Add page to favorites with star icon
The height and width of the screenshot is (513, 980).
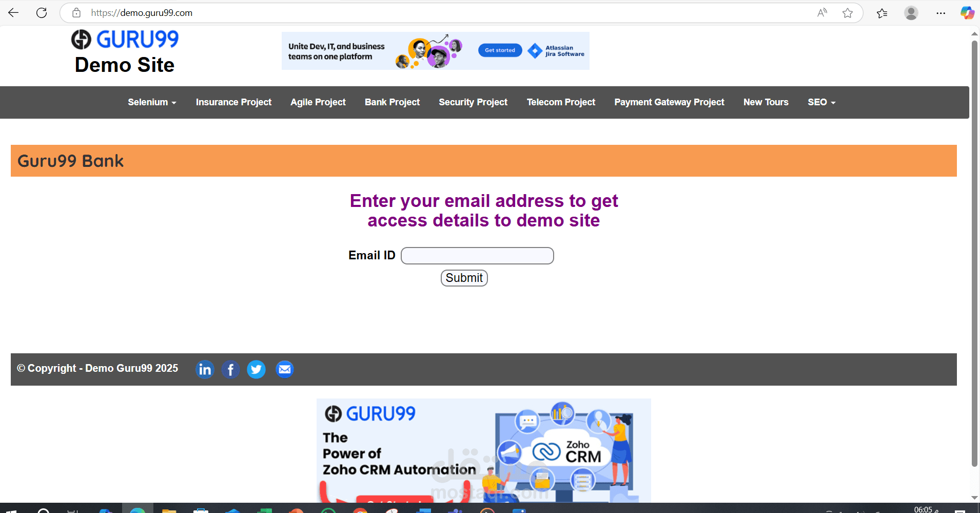(848, 13)
